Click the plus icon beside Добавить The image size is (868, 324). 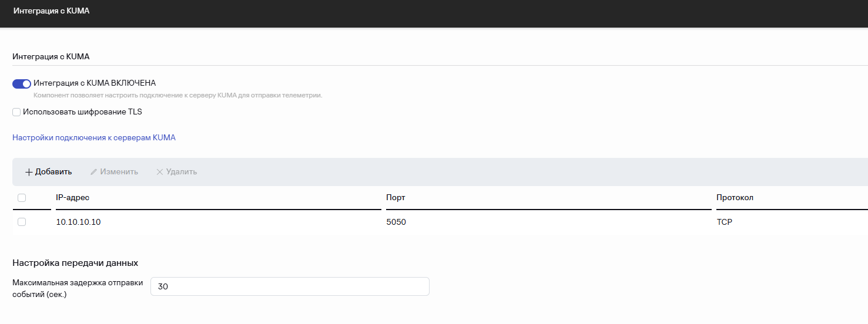[x=29, y=172]
